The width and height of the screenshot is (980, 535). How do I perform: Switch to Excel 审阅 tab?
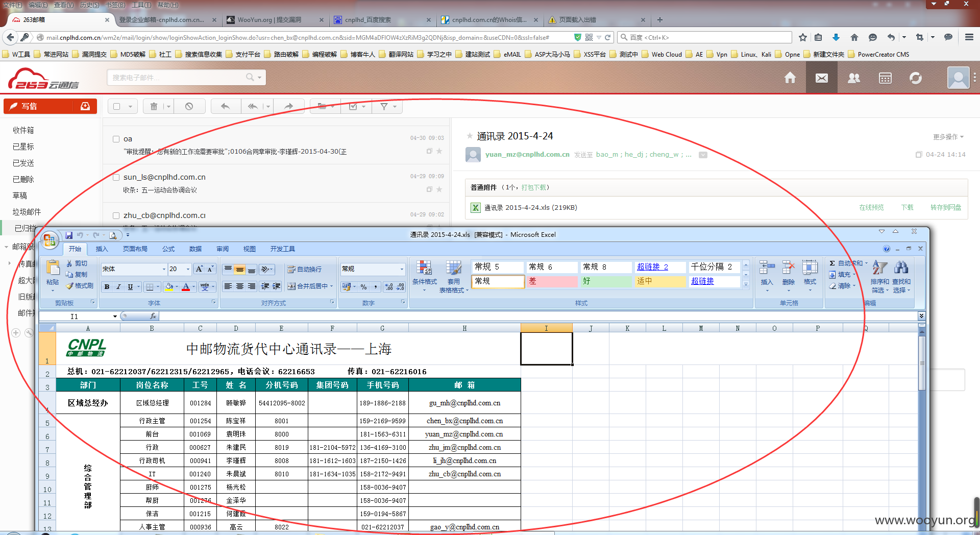[x=223, y=249]
